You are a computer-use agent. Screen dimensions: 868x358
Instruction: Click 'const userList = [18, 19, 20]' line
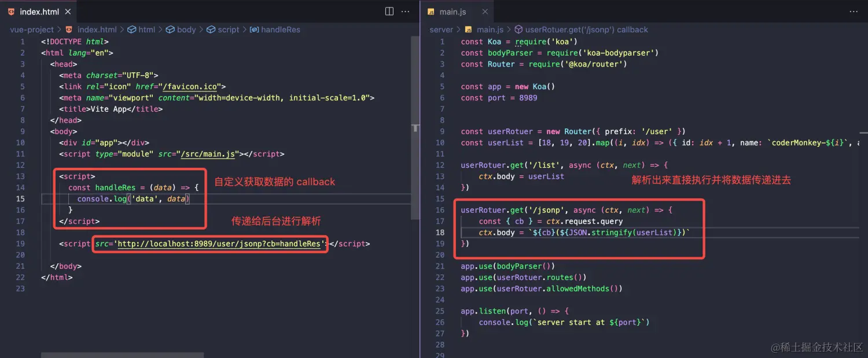click(660, 142)
